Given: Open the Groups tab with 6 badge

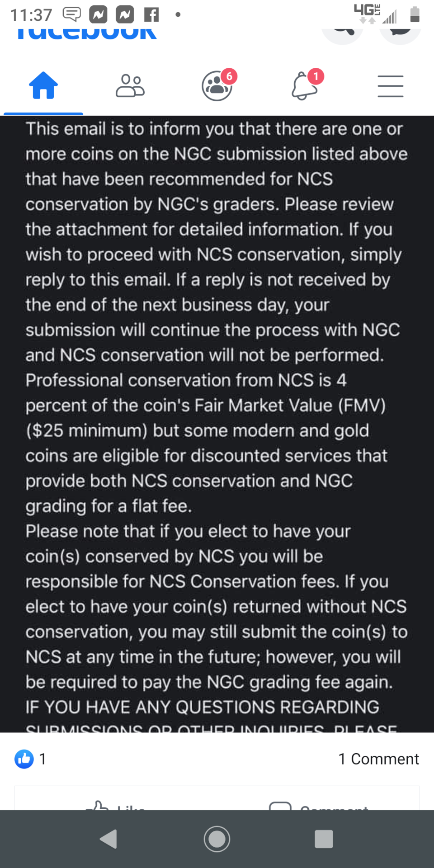Looking at the screenshot, I should pos(217,86).
